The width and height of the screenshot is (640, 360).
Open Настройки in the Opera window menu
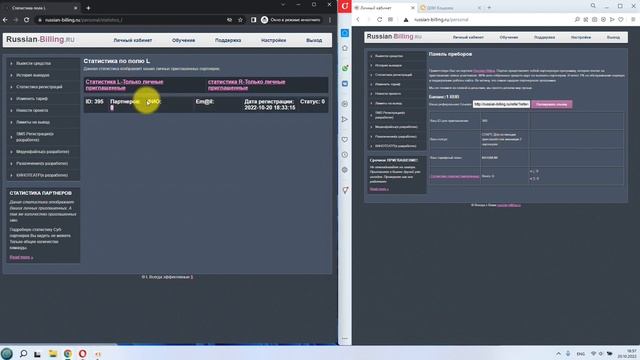tap(581, 37)
